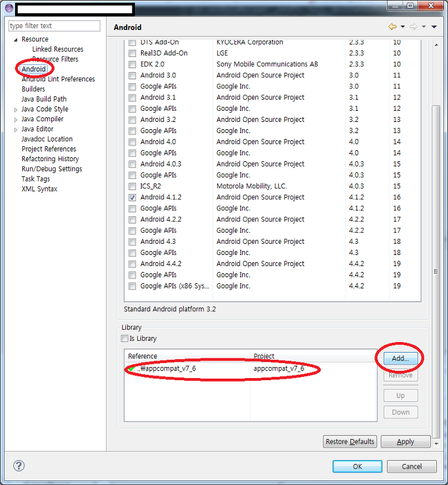Image resolution: width=448 pixels, height=485 pixels.
Task: Check the ICS_R2 target checkbox
Action: 132,186
